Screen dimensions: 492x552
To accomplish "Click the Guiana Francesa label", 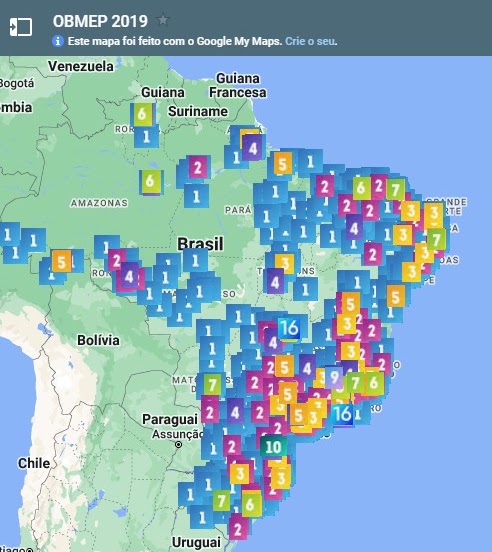I will pyautogui.click(x=238, y=85).
